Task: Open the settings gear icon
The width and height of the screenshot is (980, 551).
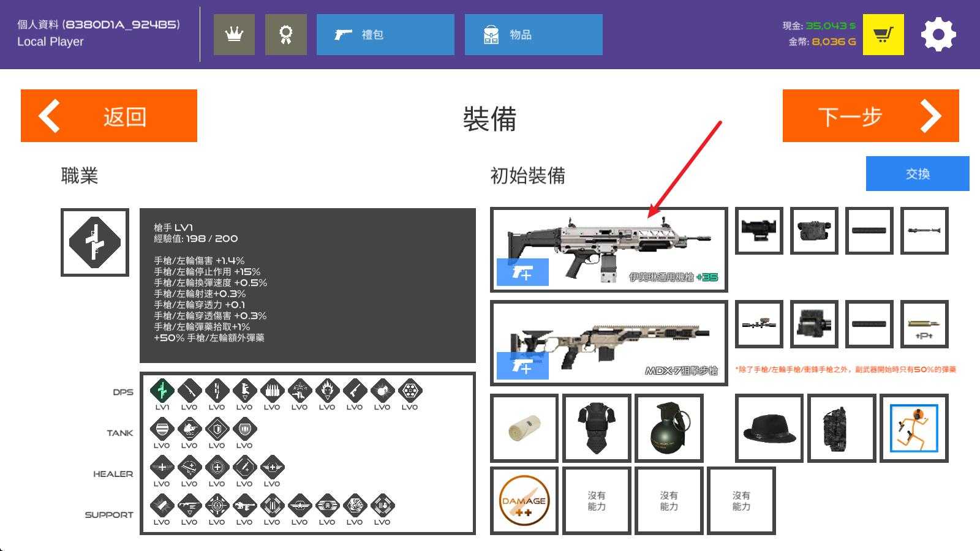Action: 938,35
